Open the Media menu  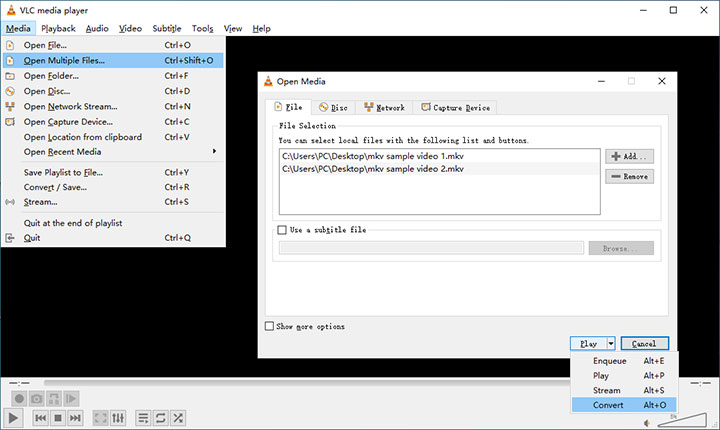pyautogui.click(x=18, y=28)
